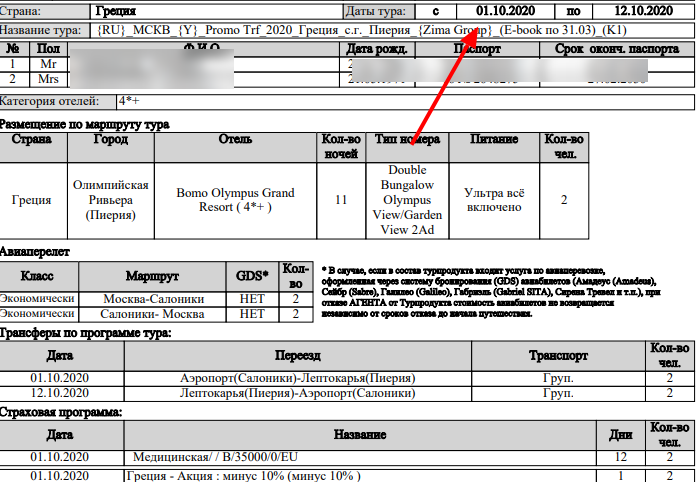Click the "Кол-во ночей" column header
Screen dimensions: 698x482
point(341,146)
